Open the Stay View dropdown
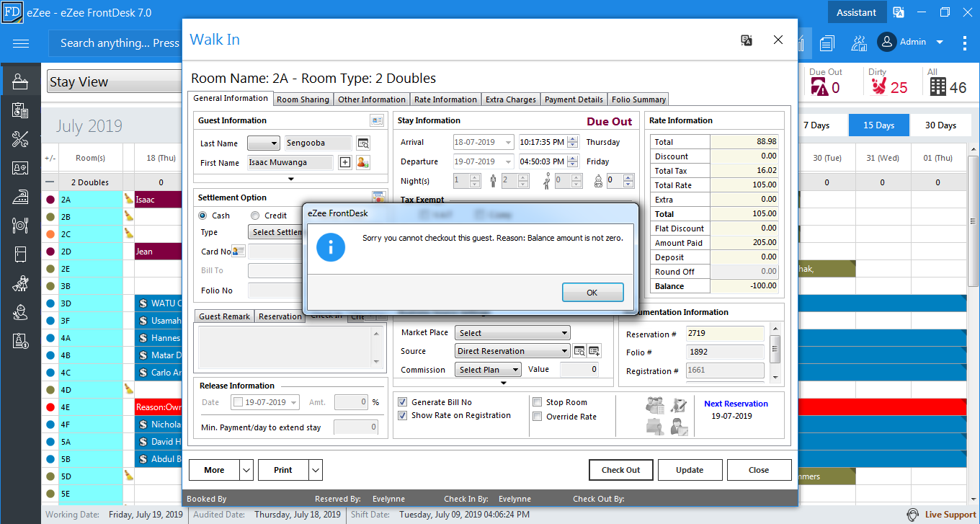The image size is (980, 524). 115,81
